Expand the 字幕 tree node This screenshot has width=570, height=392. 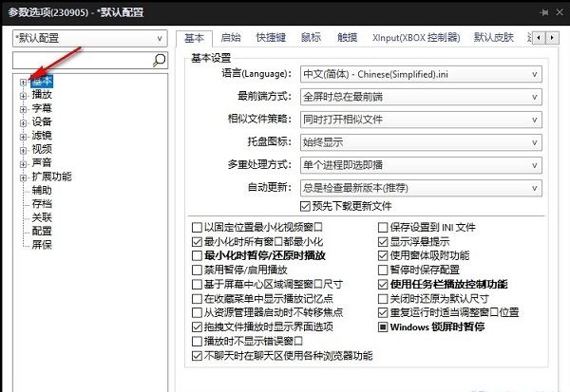point(22,108)
